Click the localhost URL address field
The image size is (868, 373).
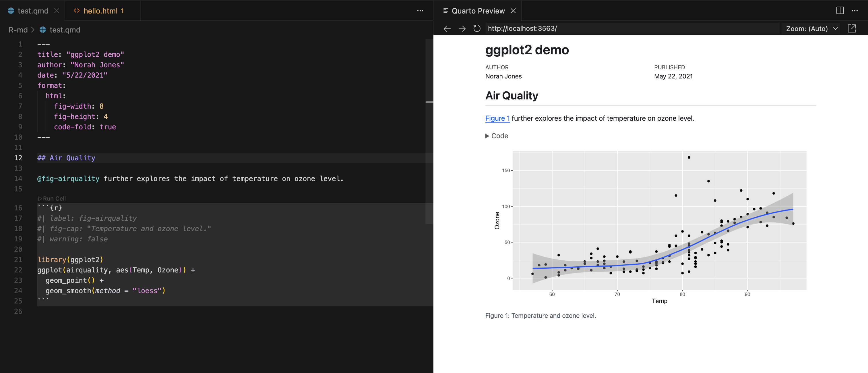click(x=522, y=29)
